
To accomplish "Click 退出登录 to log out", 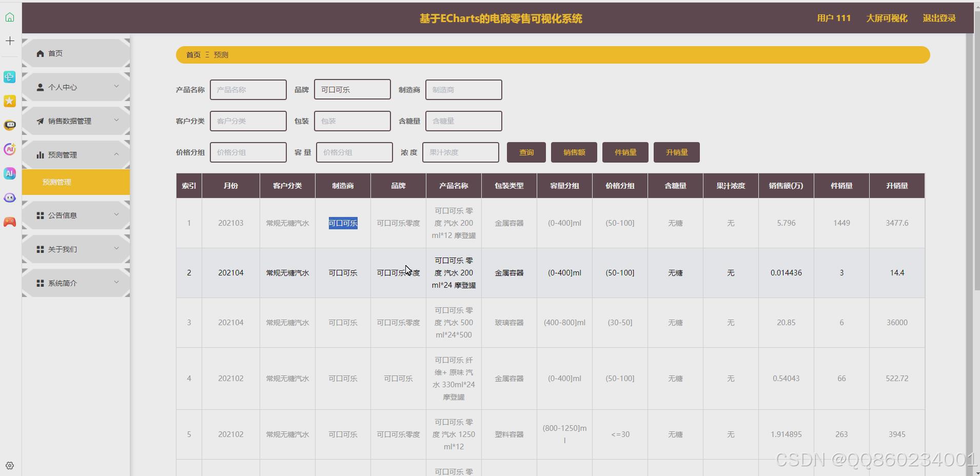I will (939, 18).
